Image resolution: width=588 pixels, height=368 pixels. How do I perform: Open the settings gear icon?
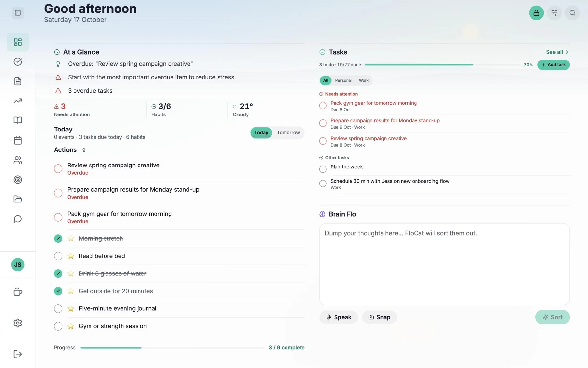point(18,323)
